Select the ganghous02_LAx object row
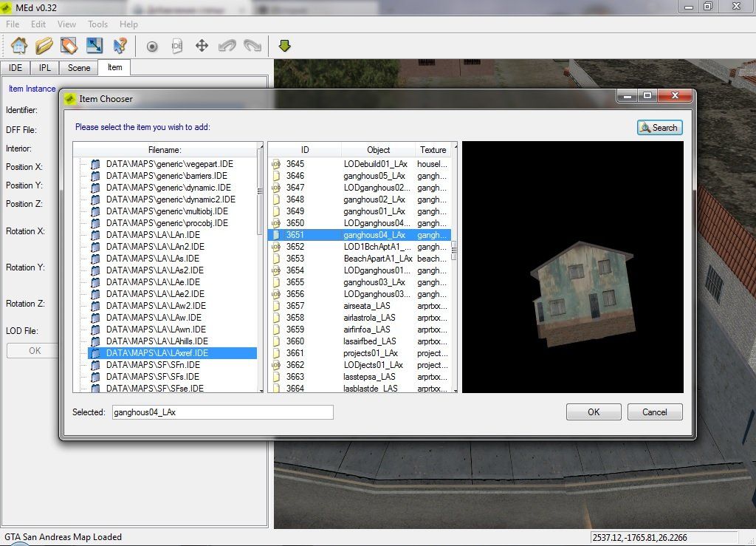 coord(360,199)
